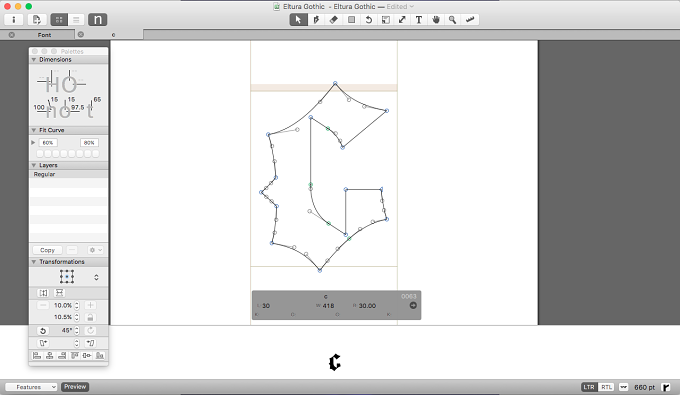Choose the Text tool
The width and height of the screenshot is (680, 395).
pos(418,20)
